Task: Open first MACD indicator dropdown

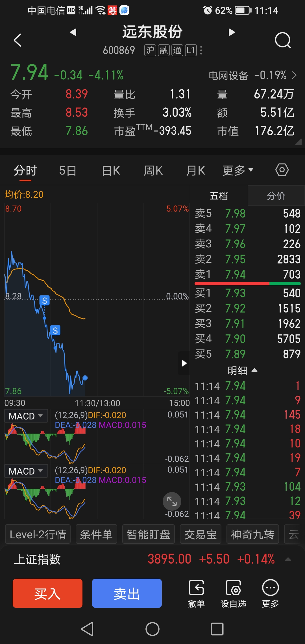Action: tap(26, 416)
